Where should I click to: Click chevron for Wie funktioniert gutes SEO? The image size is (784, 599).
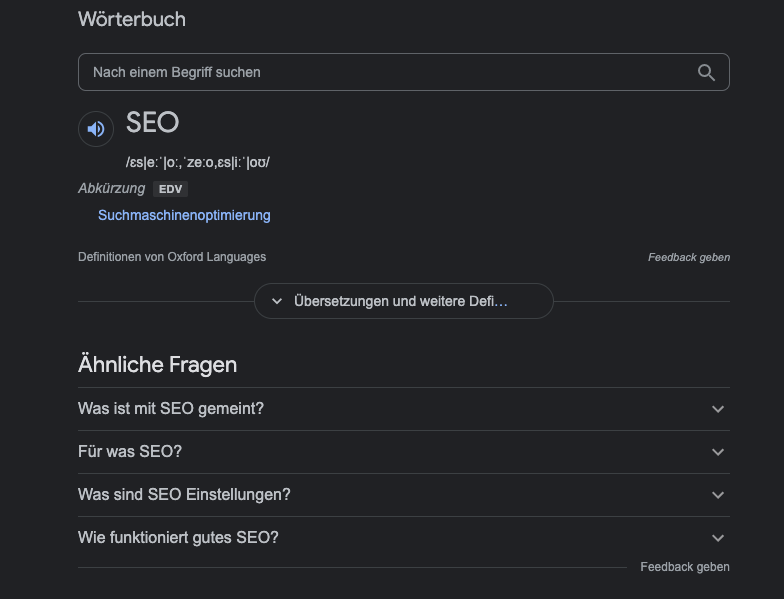[x=718, y=538]
